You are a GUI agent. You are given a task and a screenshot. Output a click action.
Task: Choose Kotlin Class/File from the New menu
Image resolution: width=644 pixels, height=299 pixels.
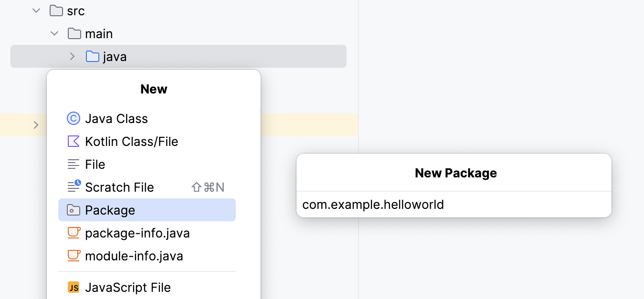tap(131, 141)
